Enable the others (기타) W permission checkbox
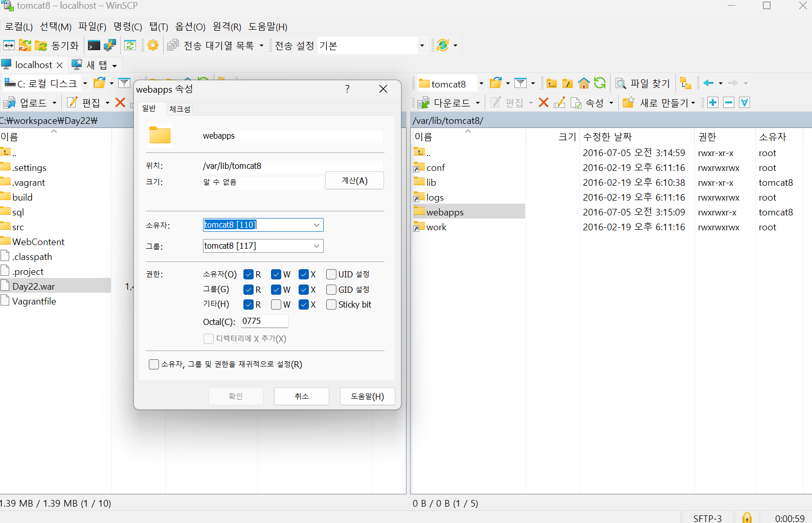This screenshot has width=812, height=523. click(x=277, y=304)
